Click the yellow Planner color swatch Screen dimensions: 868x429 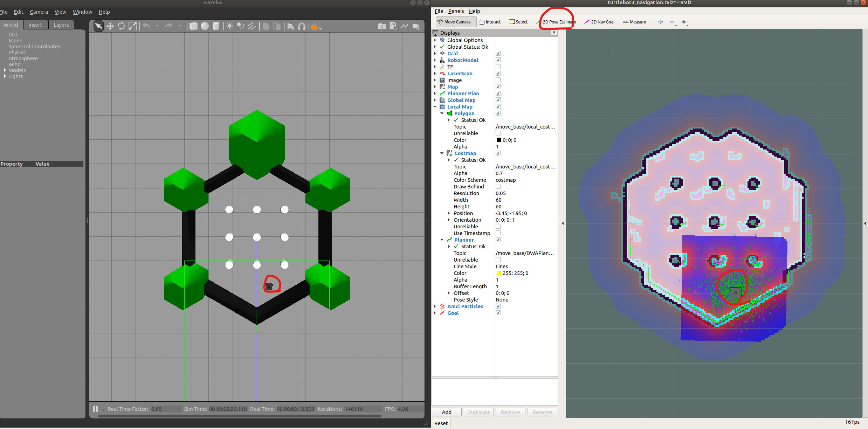[499, 273]
